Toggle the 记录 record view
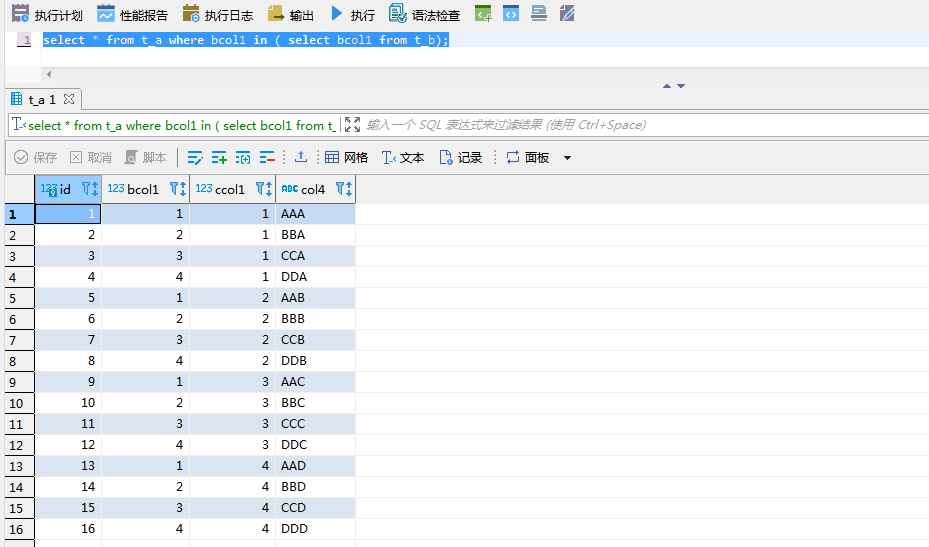Viewport: 929px width, 547px height. coord(460,158)
